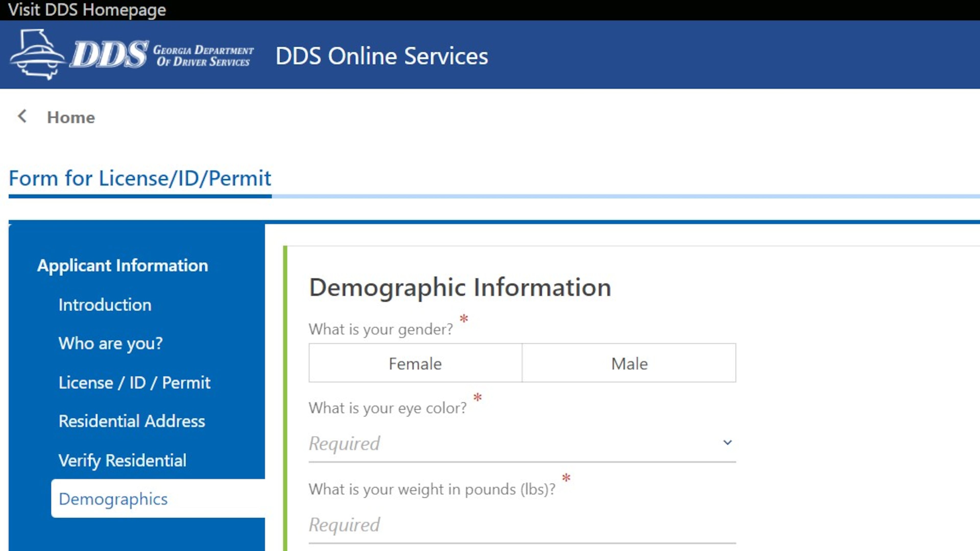Open the Who are you? section

click(x=110, y=343)
